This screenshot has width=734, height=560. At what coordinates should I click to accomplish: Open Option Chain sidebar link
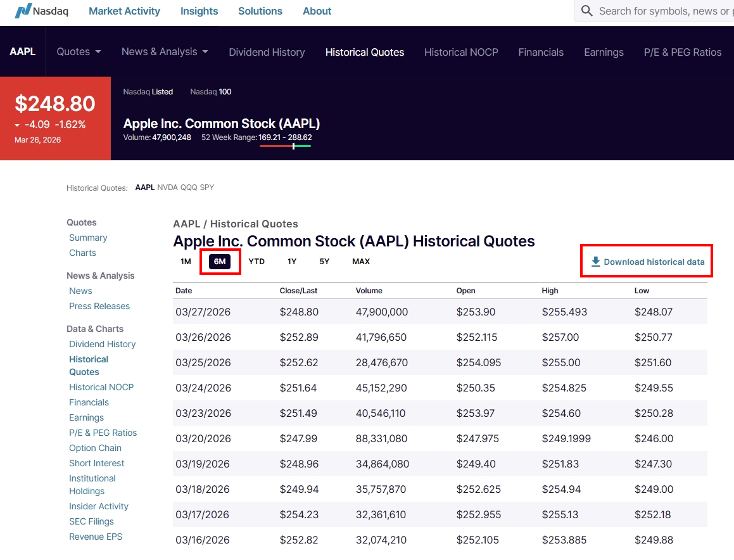pos(95,448)
